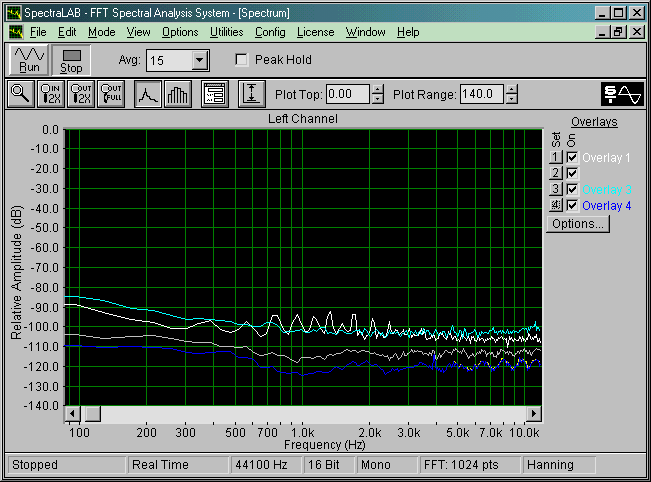
Task: Click the application icon in title bar
Action: [14, 13]
